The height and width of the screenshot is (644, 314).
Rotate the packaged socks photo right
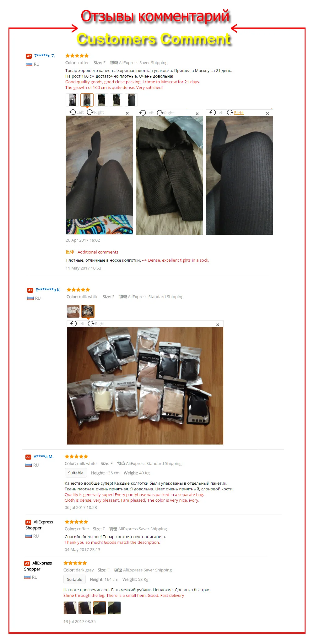click(96, 324)
